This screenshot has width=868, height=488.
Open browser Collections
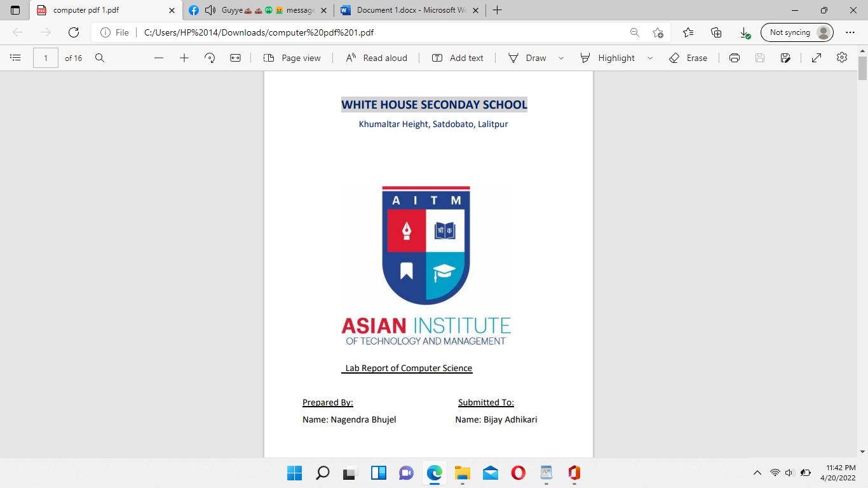coord(716,32)
